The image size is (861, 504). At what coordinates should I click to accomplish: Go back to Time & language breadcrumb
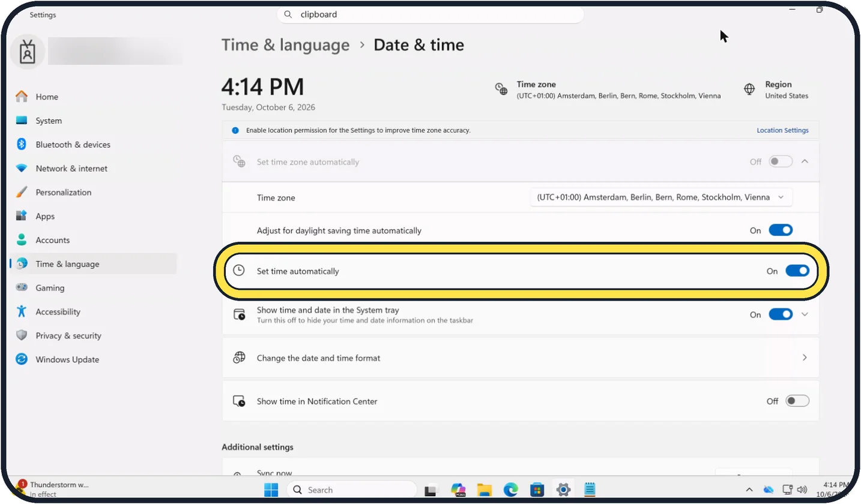(x=285, y=45)
